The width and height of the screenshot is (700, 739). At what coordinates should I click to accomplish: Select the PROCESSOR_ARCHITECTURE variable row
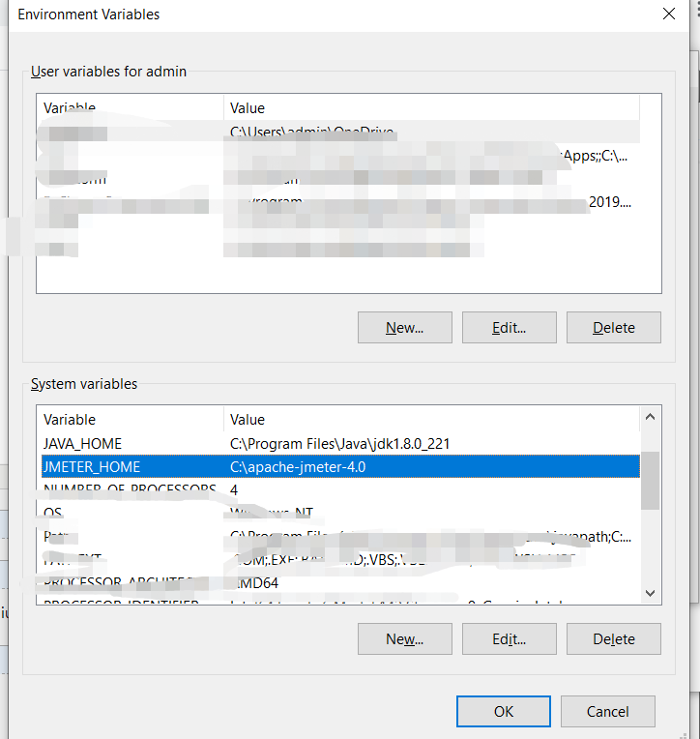point(340,583)
